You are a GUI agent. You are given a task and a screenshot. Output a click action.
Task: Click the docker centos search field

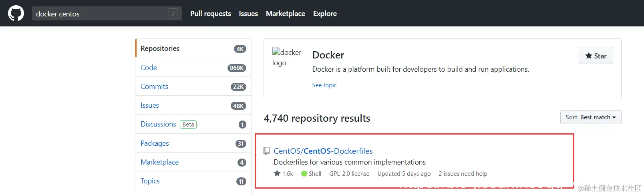(100, 14)
